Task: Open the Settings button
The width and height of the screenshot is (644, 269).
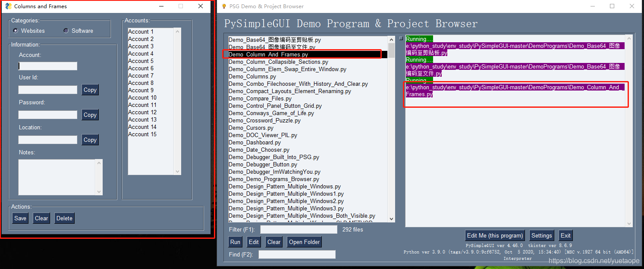Action: coord(542,235)
